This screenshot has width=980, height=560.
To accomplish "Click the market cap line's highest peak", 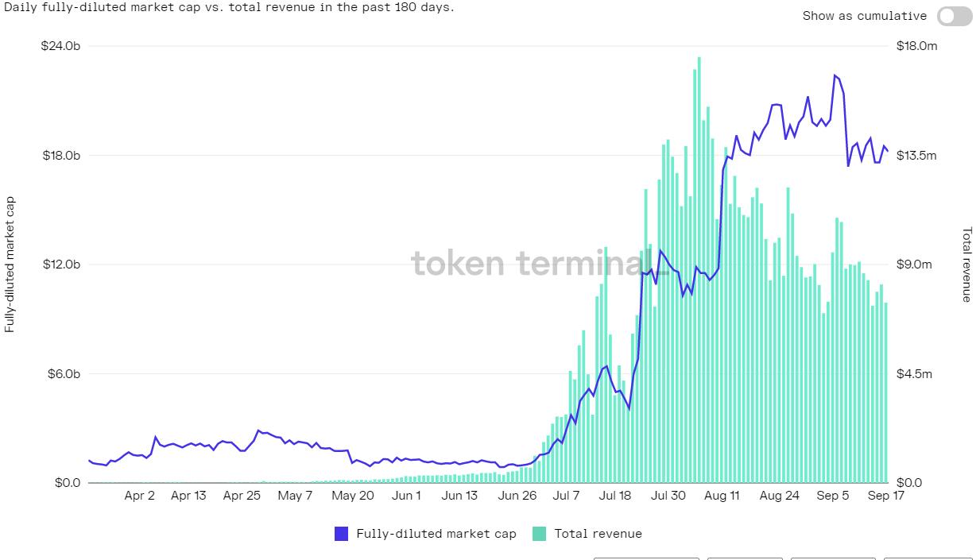I will [x=835, y=75].
